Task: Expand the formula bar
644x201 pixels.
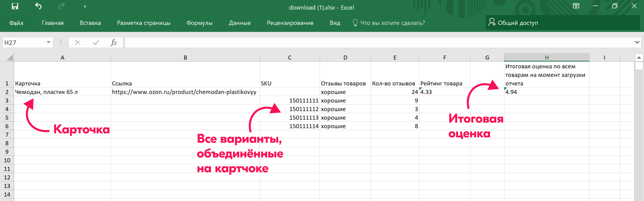Action: coord(637,42)
